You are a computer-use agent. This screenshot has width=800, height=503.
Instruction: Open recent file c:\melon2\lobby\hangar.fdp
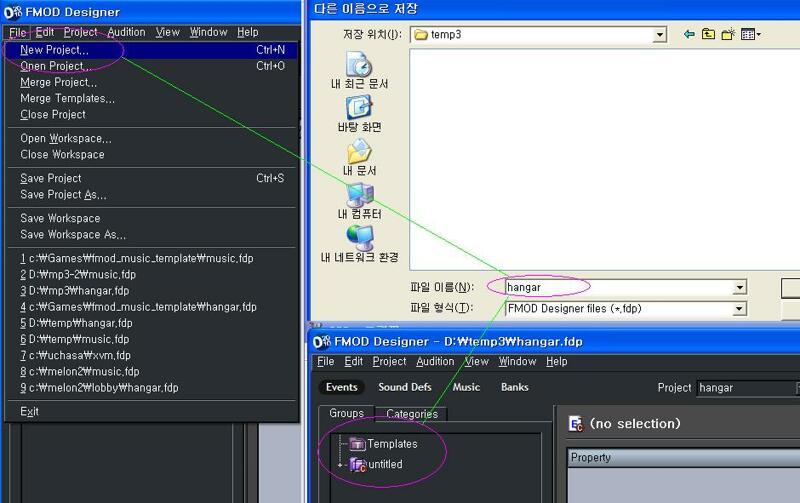(x=152, y=388)
